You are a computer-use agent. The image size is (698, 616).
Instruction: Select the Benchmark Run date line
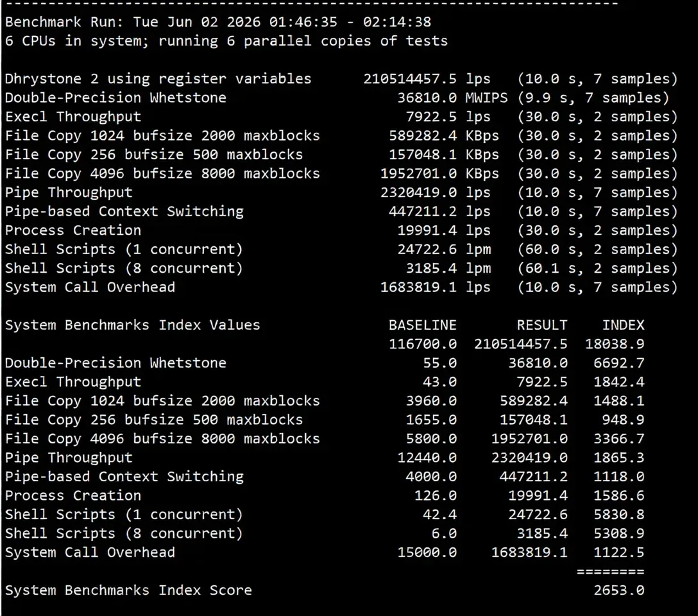(218, 22)
